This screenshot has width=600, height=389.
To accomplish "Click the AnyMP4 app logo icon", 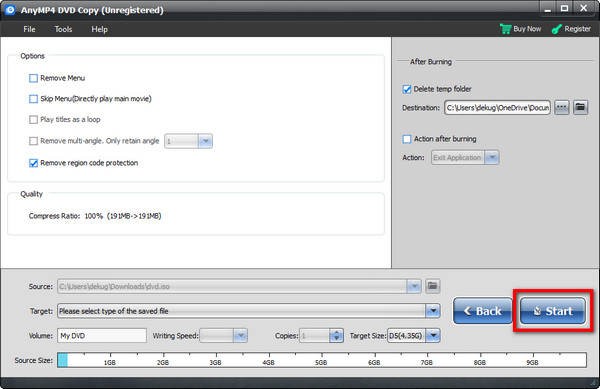I will 10,10.
